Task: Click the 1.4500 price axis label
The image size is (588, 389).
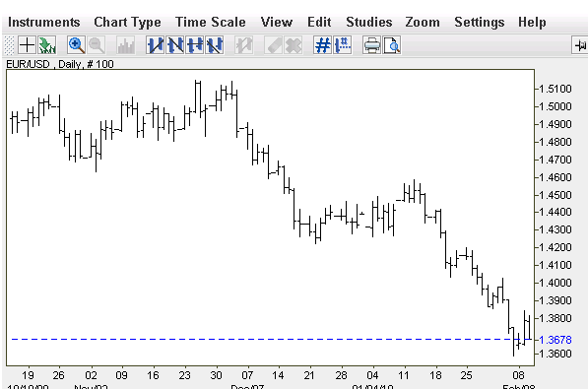Action: click(x=555, y=195)
